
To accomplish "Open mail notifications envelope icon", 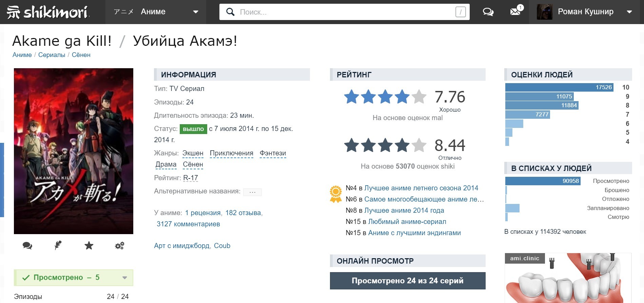I will (x=515, y=12).
